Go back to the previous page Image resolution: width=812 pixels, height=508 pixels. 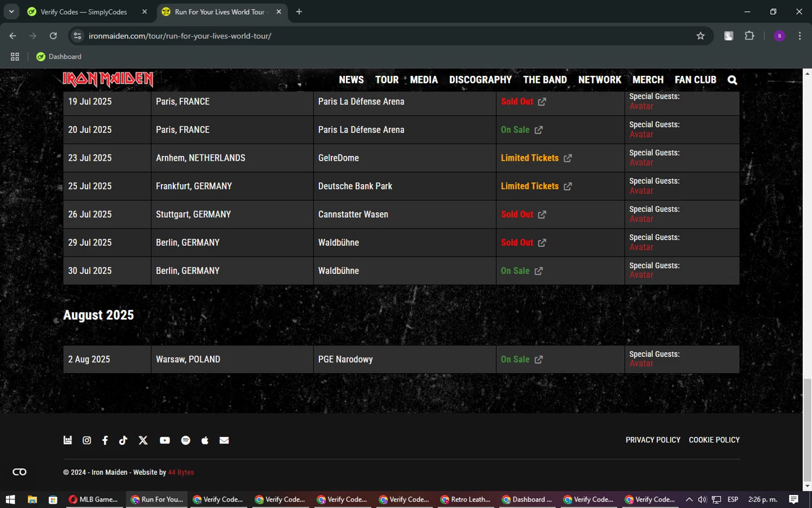[x=13, y=36]
